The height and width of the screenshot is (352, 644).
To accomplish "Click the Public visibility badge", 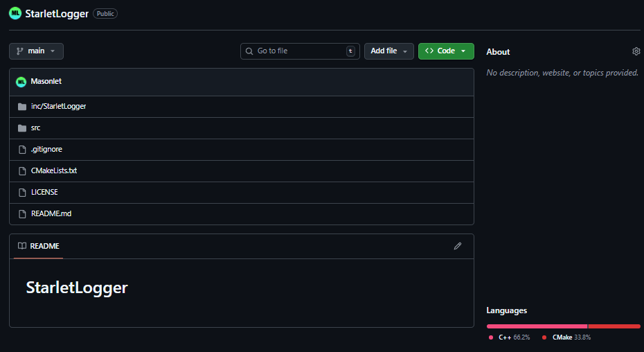I will point(105,14).
